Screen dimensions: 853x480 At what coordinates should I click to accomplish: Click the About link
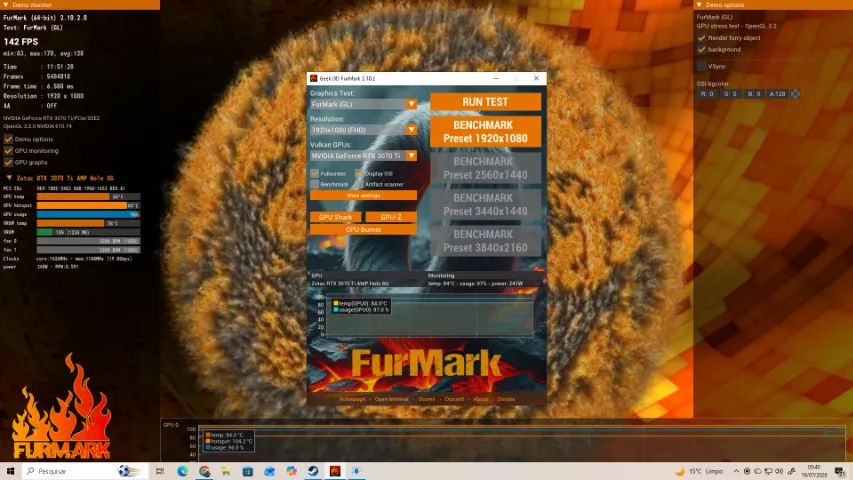point(480,399)
